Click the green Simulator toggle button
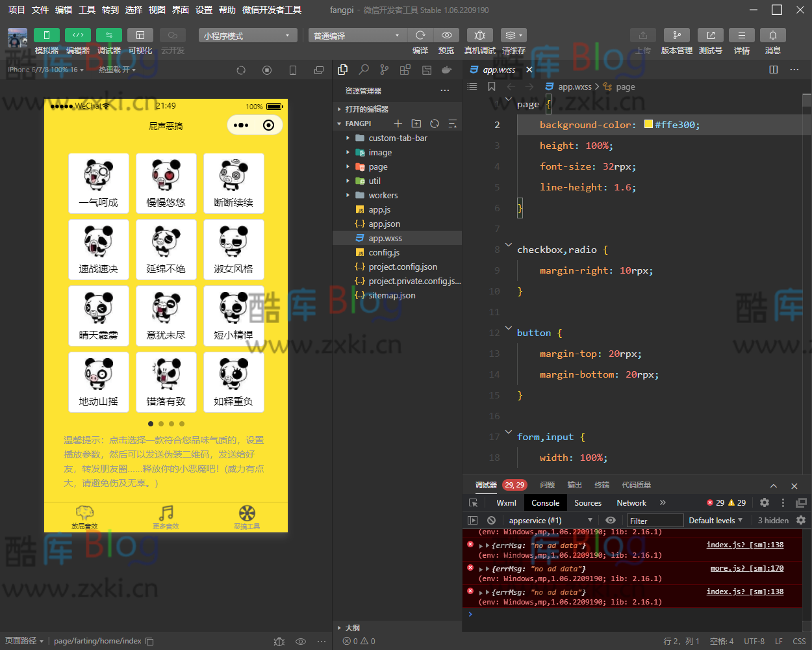The width and height of the screenshot is (812, 650). 47,35
